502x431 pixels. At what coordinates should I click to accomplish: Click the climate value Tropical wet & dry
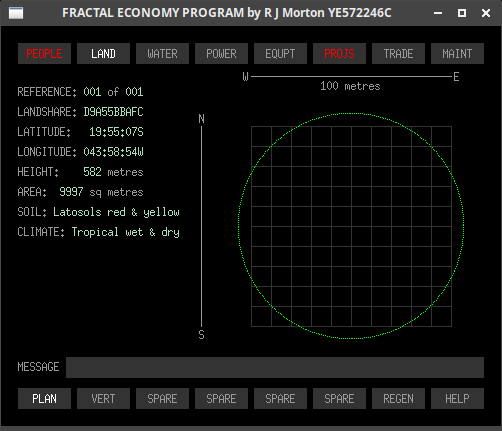126,232
